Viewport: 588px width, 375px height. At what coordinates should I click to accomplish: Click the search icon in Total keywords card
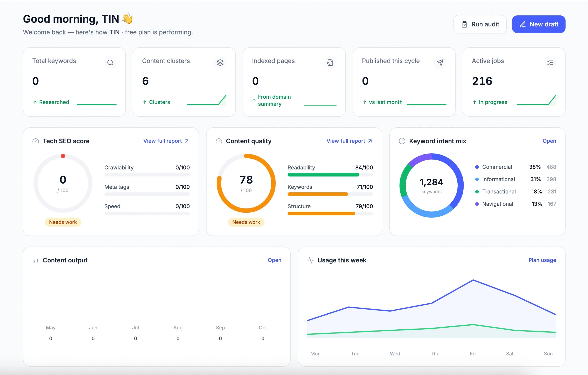pyautogui.click(x=110, y=63)
